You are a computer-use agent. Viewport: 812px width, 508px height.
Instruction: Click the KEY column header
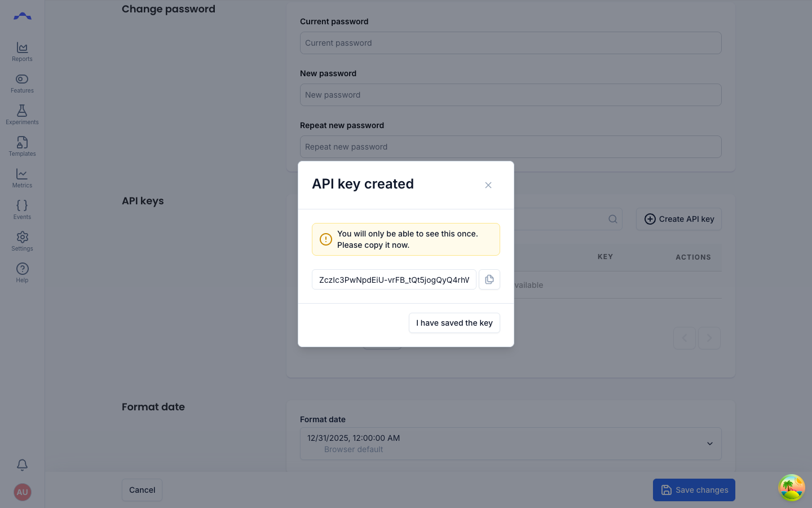pos(605,257)
